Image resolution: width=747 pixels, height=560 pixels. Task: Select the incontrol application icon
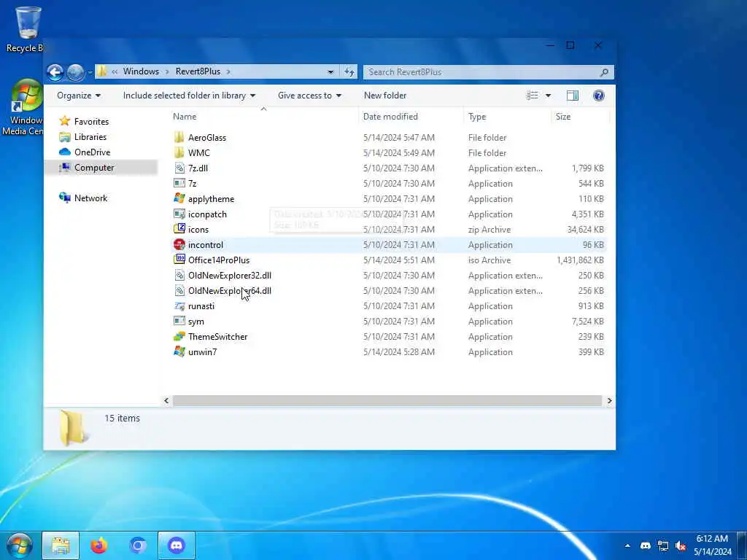pos(179,245)
